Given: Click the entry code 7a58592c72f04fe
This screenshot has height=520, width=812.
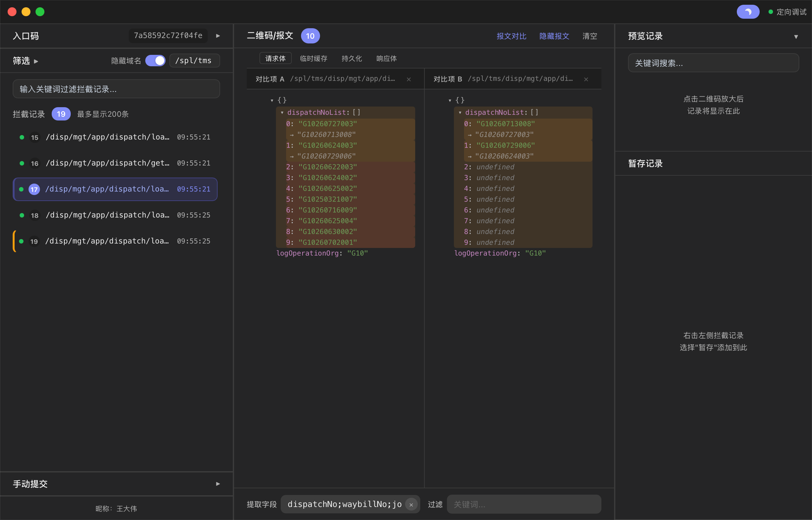Looking at the screenshot, I should coord(168,36).
